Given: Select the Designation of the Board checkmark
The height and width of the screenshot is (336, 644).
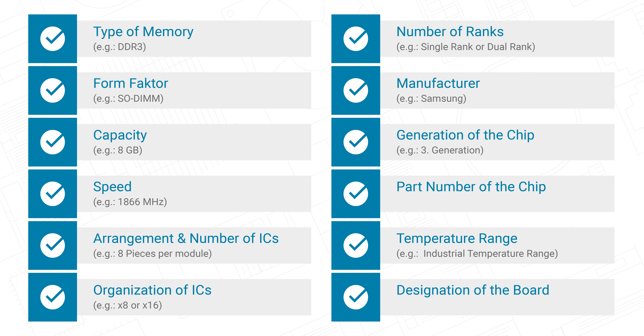Looking at the screenshot, I should (355, 297).
